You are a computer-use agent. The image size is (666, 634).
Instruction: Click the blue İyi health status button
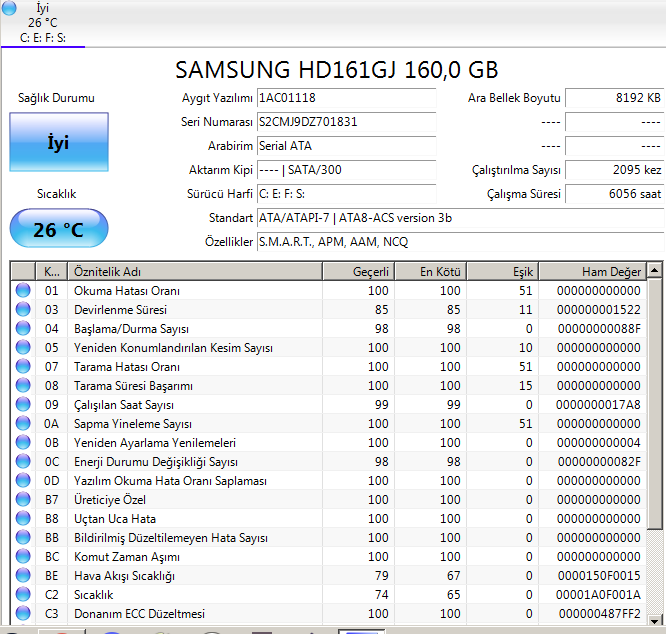pos(59,142)
